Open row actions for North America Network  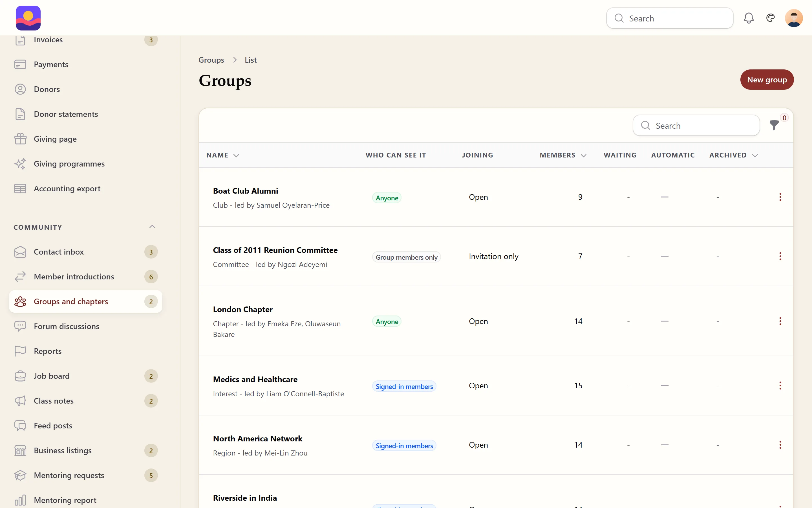pos(780,445)
